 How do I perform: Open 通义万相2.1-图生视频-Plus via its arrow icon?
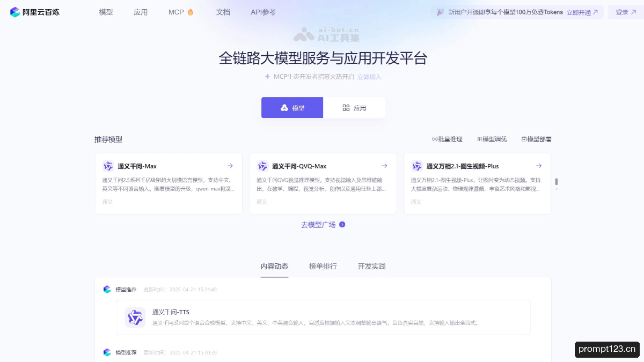539,166
